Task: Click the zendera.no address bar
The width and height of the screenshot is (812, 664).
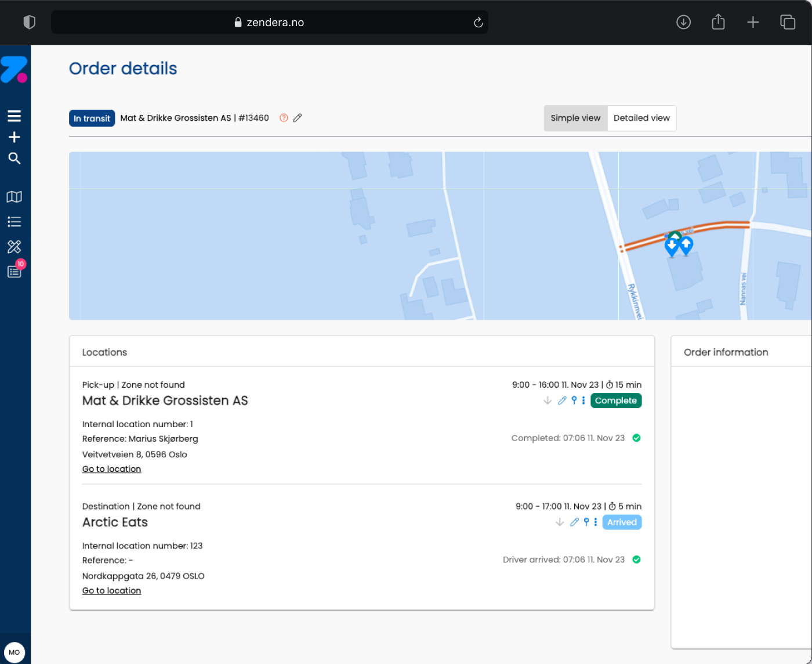Action: (x=270, y=23)
